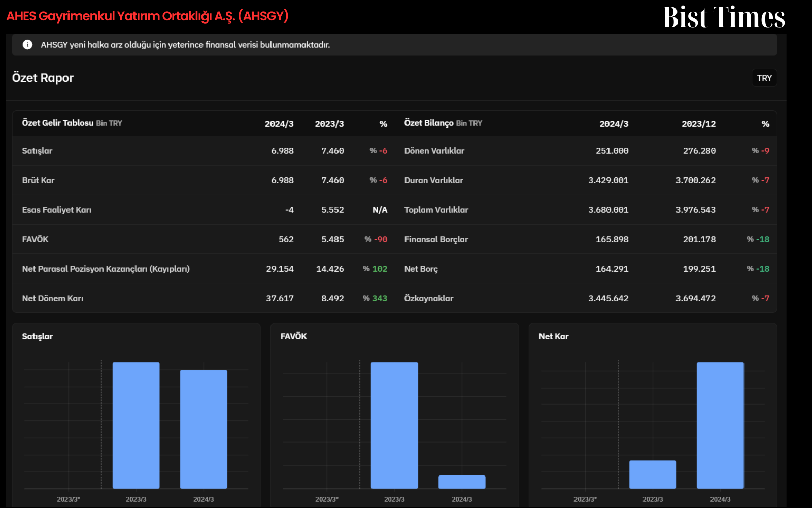Click the info icon beside AHSGY notice
812x508 pixels.
[x=27, y=45]
